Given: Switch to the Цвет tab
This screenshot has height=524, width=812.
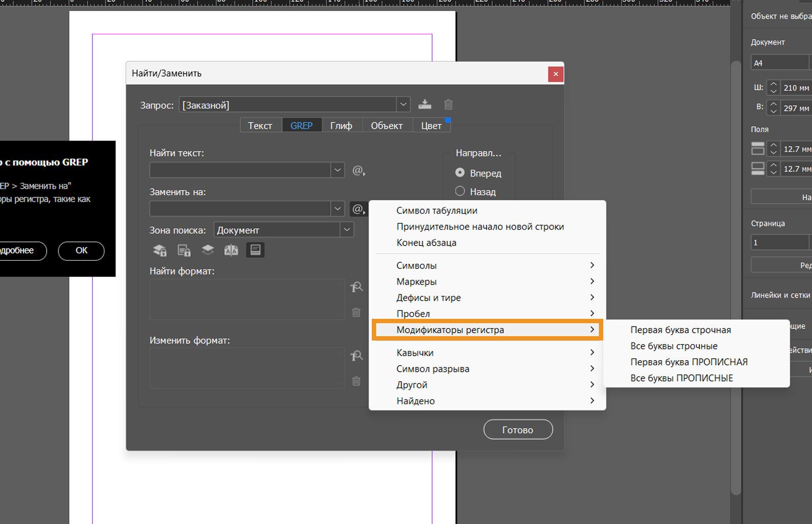Looking at the screenshot, I should pos(431,125).
